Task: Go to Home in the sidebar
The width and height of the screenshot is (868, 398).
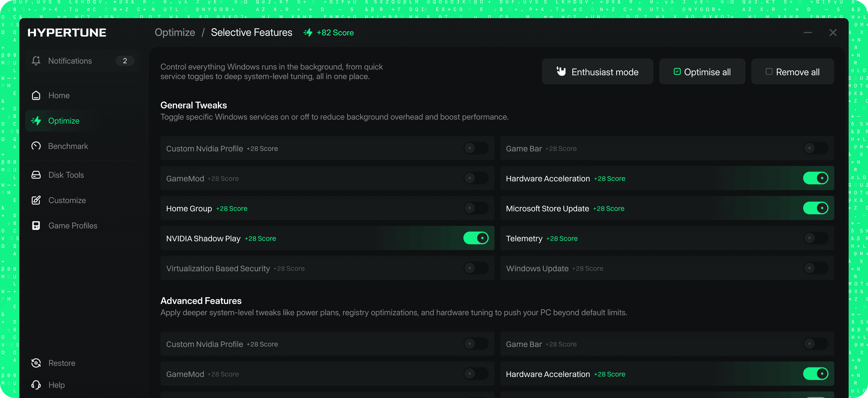Action: click(82, 95)
